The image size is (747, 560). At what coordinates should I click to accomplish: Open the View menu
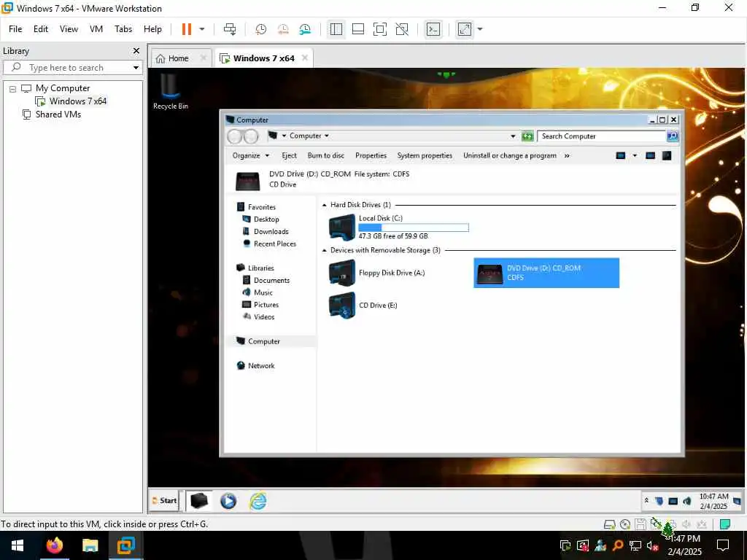tap(69, 29)
